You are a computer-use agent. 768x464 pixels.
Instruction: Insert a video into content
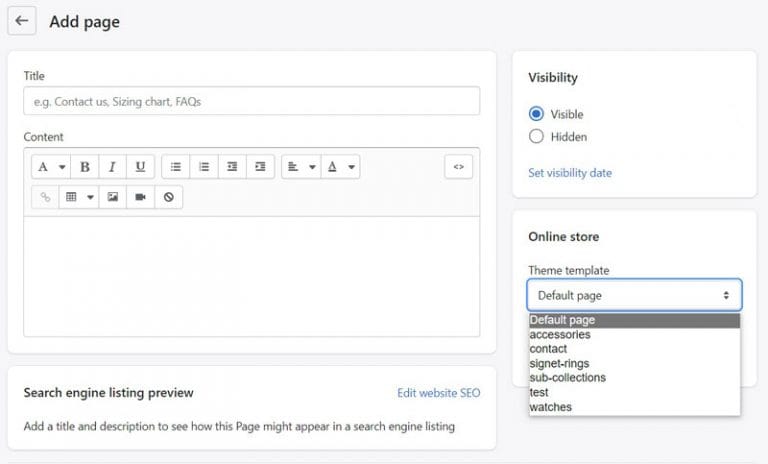tap(141, 197)
